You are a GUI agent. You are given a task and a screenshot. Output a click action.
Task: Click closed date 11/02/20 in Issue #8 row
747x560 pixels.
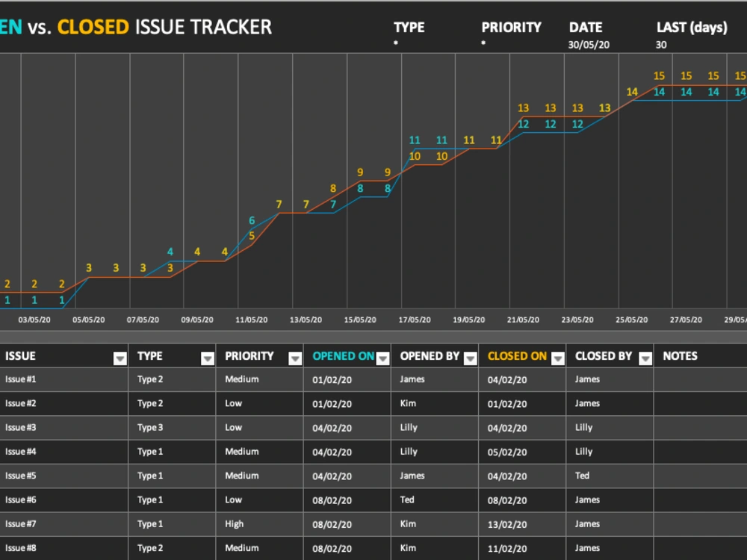pos(507,549)
